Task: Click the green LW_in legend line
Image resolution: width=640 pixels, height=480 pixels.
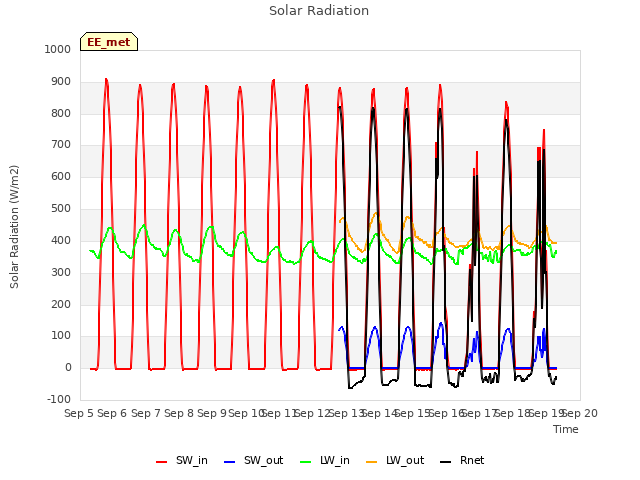Action: [305, 462]
